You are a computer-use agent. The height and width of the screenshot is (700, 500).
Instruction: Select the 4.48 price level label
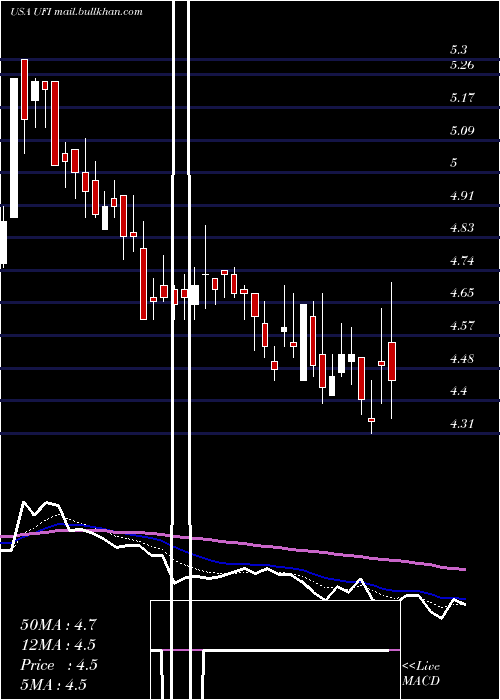point(462,359)
